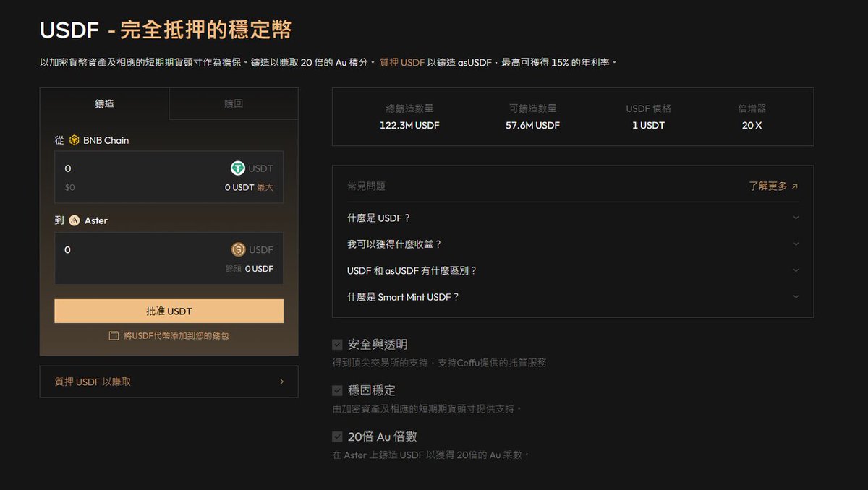Toggle the 20倍 Au 倍數 checkbox
Viewport: 868px width, 490px height.
tap(337, 437)
